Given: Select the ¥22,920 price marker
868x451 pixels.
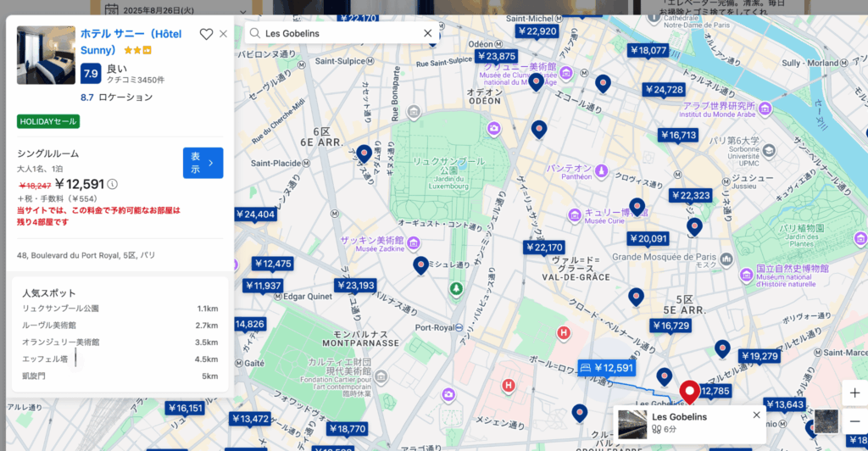Looking at the screenshot, I should click(x=537, y=31).
